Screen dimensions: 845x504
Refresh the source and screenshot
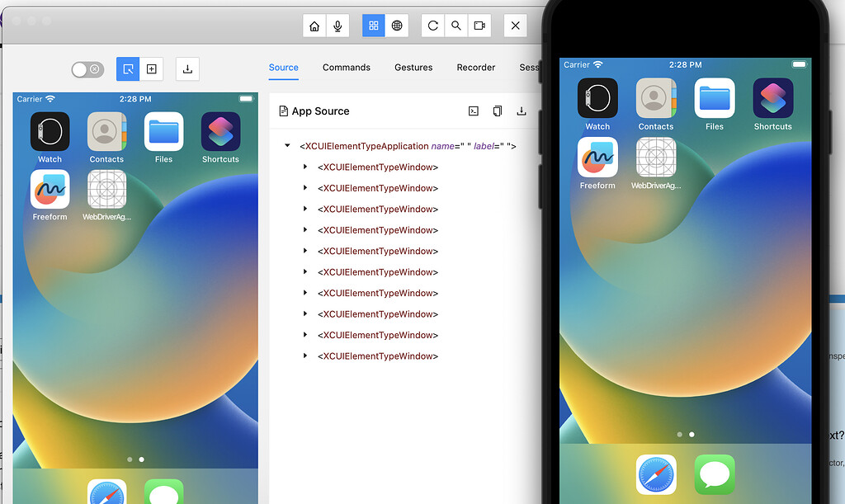tap(432, 26)
